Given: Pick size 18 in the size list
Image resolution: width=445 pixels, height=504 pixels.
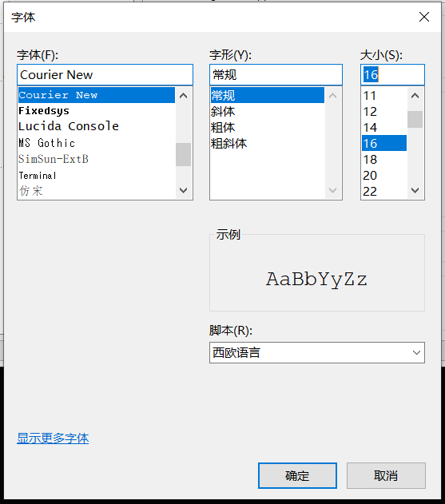Looking at the screenshot, I should click(x=384, y=159).
